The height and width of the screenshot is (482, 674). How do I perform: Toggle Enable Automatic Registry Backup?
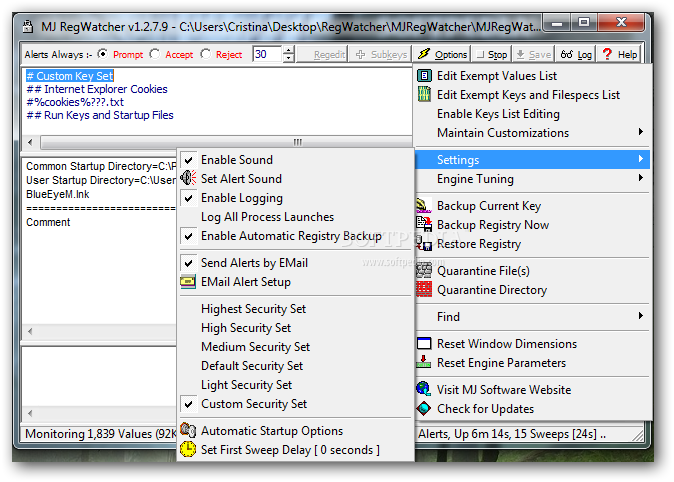click(x=296, y=236)
